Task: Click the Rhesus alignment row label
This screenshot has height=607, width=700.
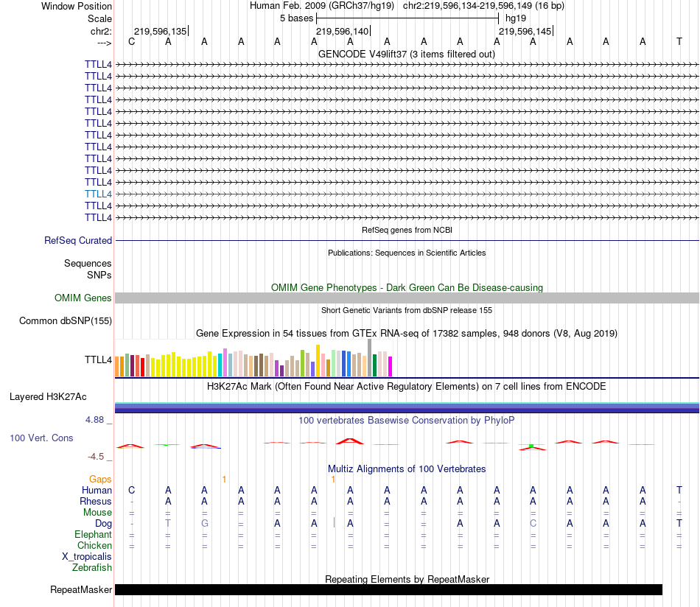Action: [96, 501]
